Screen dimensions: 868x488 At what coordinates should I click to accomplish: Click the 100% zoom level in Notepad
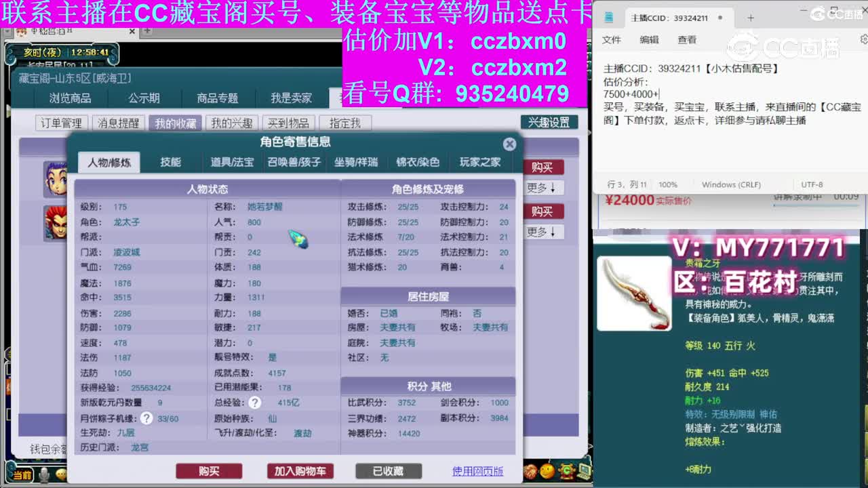(668, 184)
